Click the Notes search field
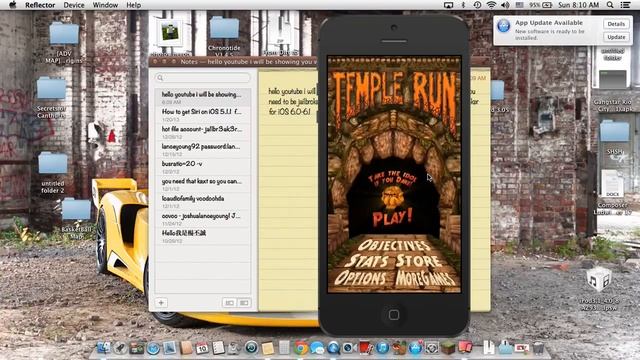The width and height of the screenshot is (640, 360). pyautogui.click(x=202, y=78)
